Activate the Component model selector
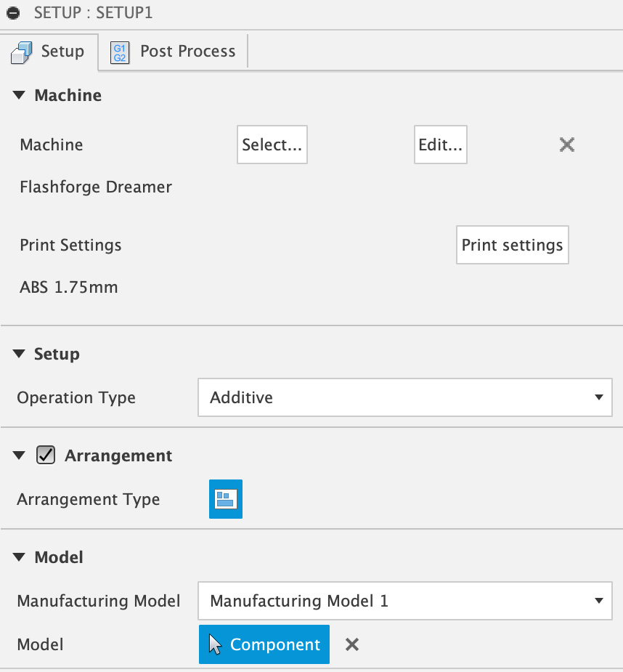The image size is (623, 672). (264, 644)
